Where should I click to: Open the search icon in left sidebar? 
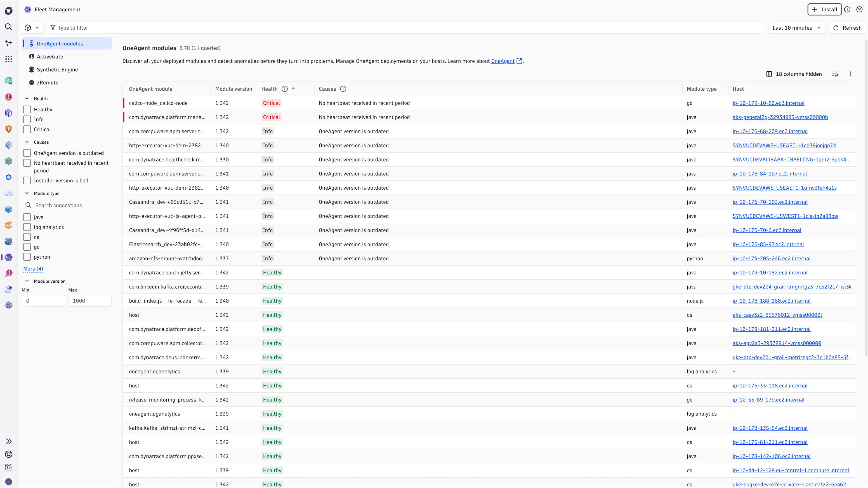(8, 27)
